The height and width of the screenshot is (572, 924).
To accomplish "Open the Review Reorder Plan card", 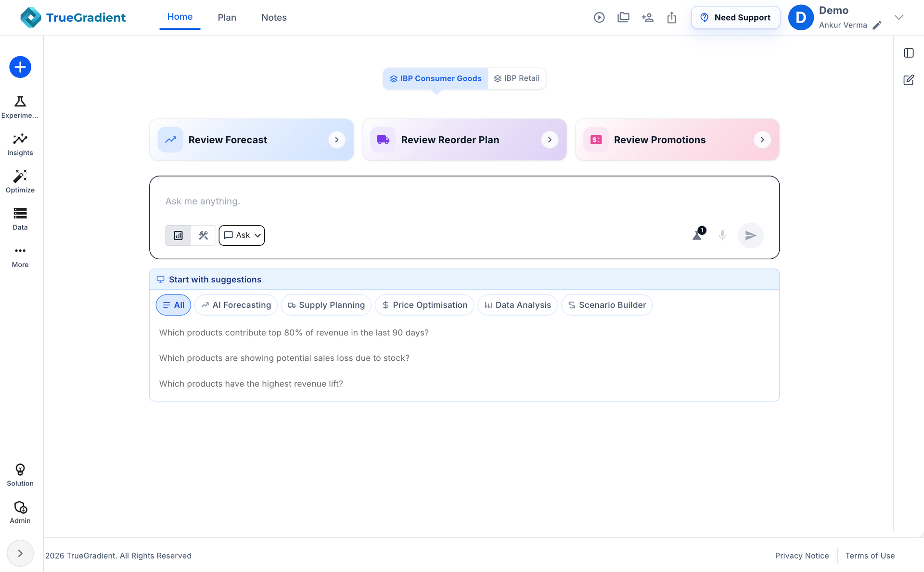I will [464, 140].
